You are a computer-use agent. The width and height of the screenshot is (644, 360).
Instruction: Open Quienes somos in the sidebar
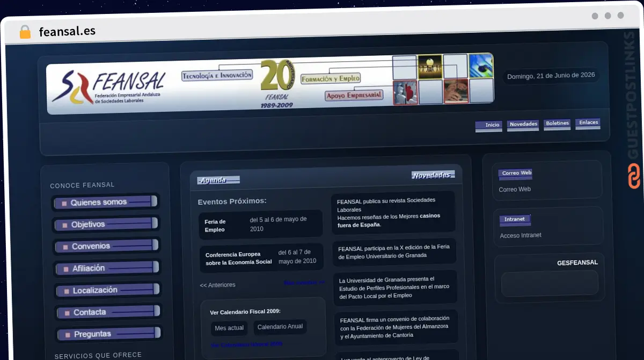pos(106,203)
